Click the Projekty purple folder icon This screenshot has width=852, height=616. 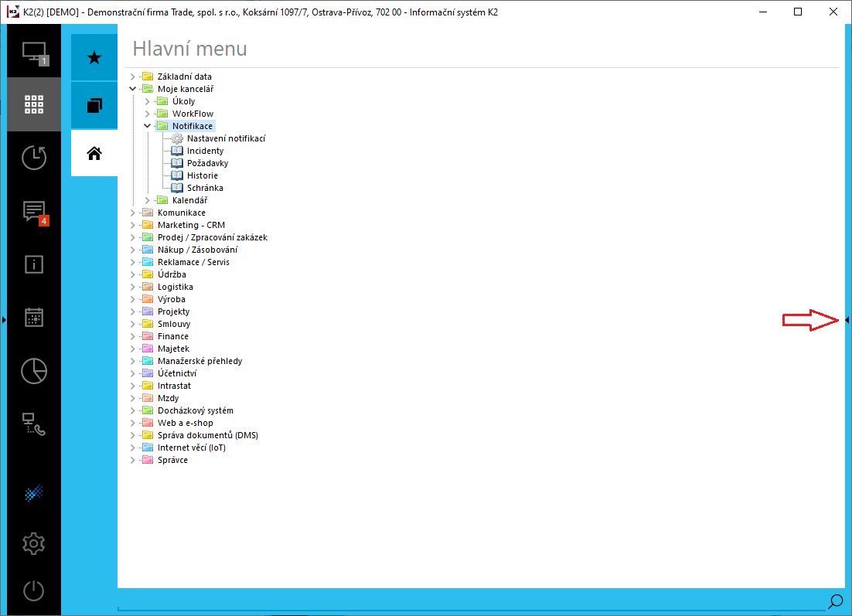pos(147,311)
